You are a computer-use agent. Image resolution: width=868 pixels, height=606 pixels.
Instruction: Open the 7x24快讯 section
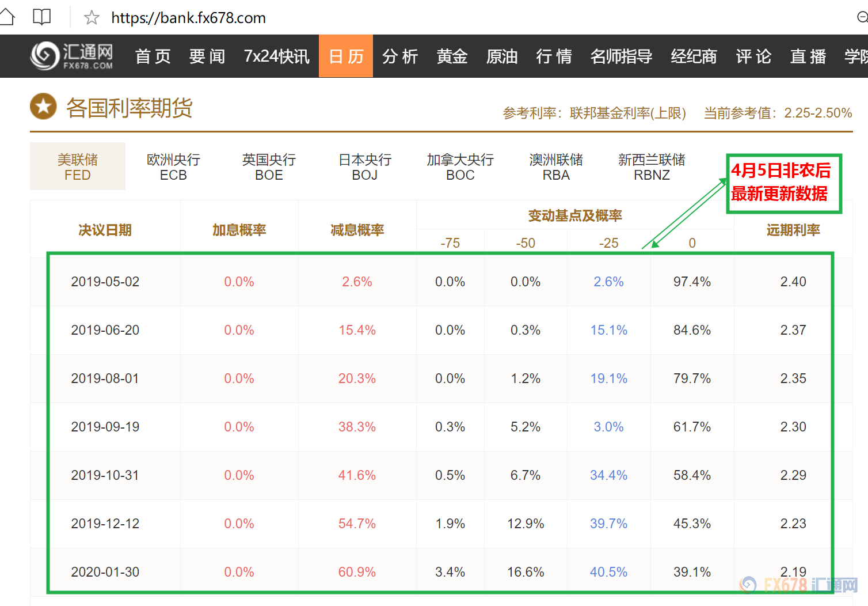[x=276, y=56]
